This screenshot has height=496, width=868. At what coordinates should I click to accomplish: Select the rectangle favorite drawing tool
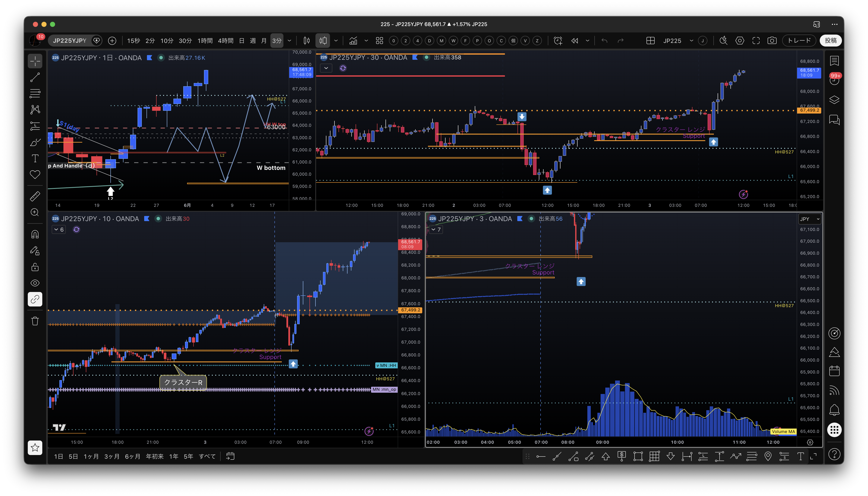[638, 456]
